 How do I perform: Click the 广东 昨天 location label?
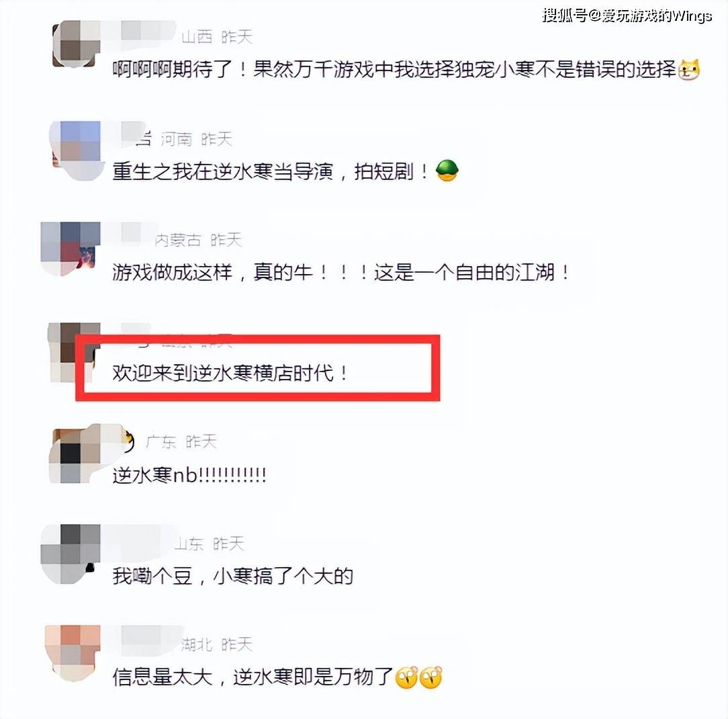point(181,441)
